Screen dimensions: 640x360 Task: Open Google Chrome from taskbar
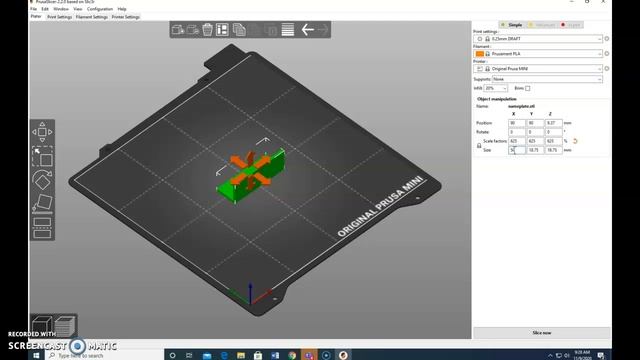pyautogui.click(x=292, y=356)
